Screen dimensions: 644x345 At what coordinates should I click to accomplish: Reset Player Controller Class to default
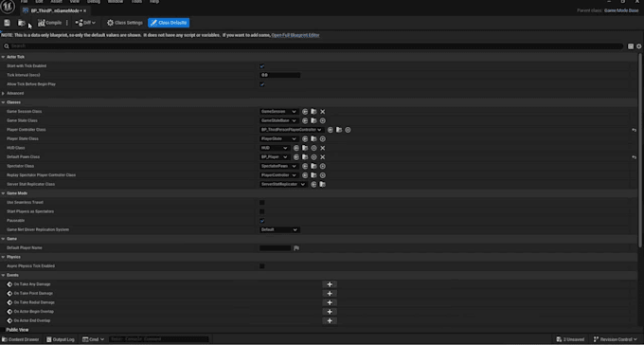(x=634, y=130)
